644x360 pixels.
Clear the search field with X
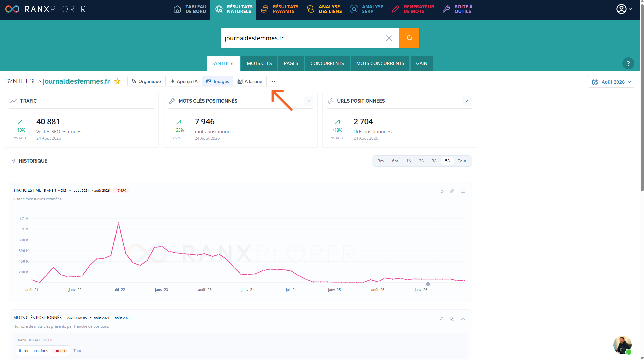(x=389, y=38)
